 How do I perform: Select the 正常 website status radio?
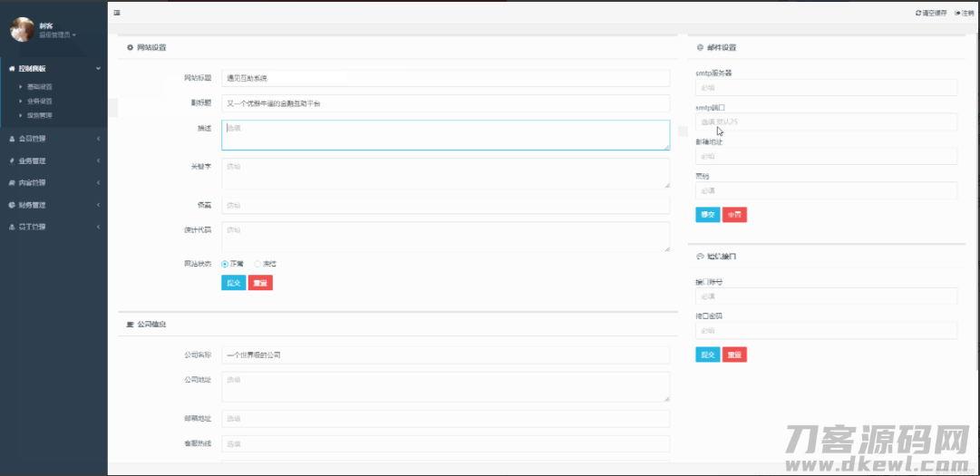225,264
